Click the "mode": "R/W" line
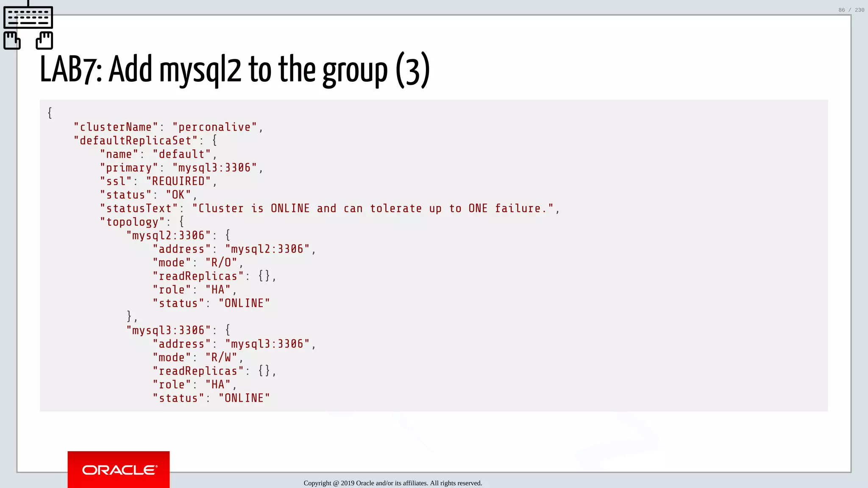 pos(198,358)
